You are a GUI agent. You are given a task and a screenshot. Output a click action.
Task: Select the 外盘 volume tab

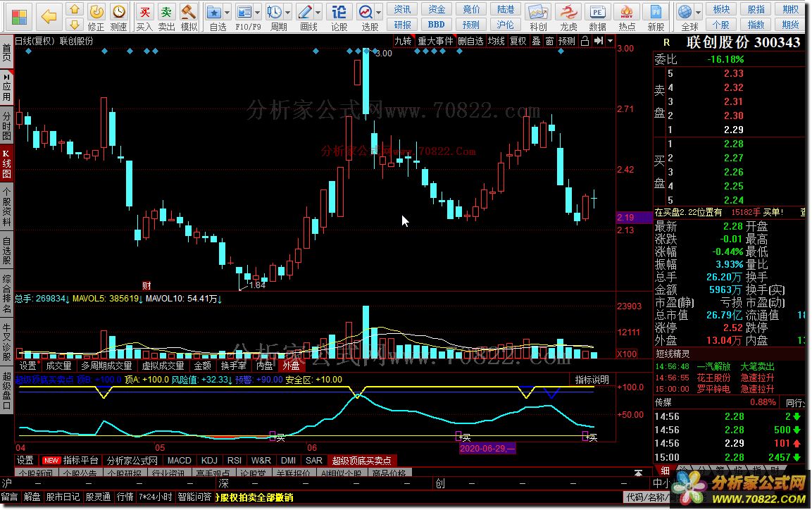291,366
